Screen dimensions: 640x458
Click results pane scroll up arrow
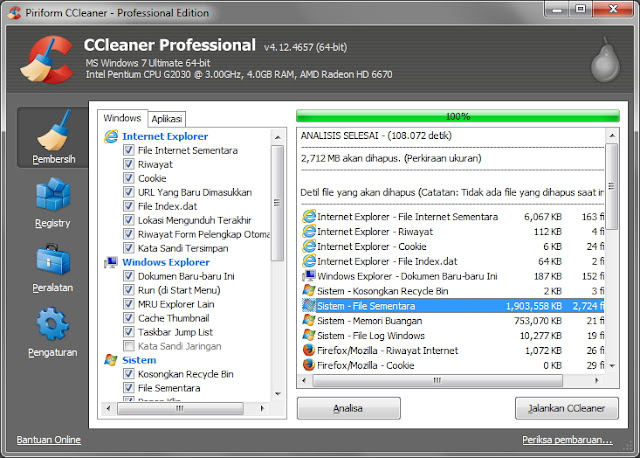pyautogui.click(x=612, y=135)
